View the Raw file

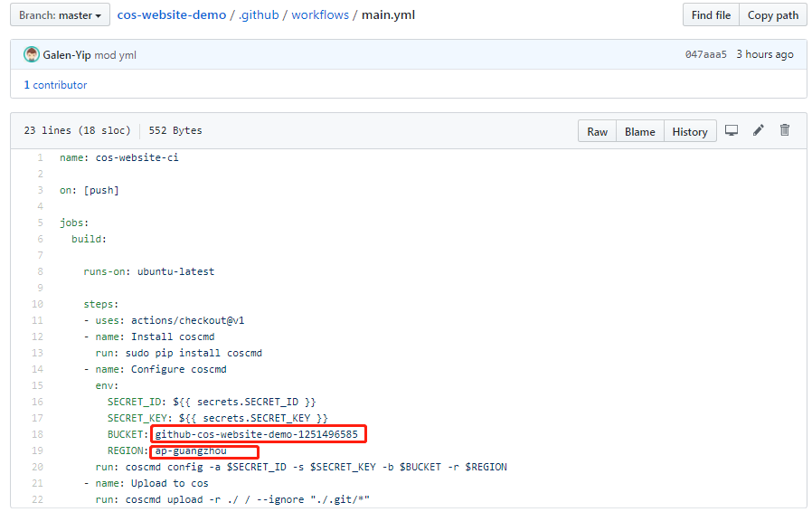597,131
